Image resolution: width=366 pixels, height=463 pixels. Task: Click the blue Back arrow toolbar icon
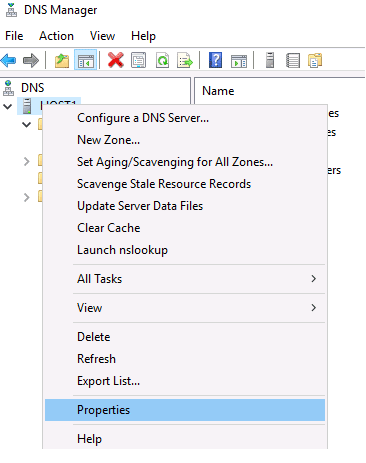point(9,61)
